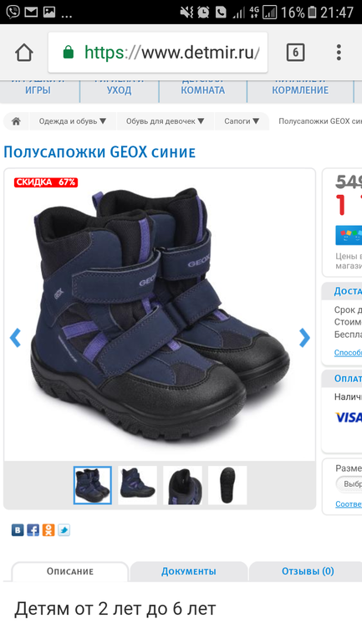Tap the browser home icon
This screenshot has height=644, width=362.
point(23,53)
